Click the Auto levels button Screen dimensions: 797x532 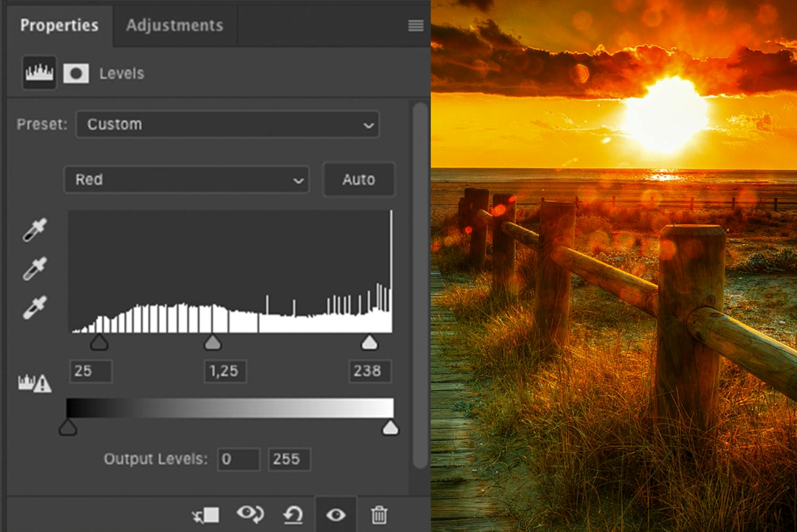tap(359, 180)
